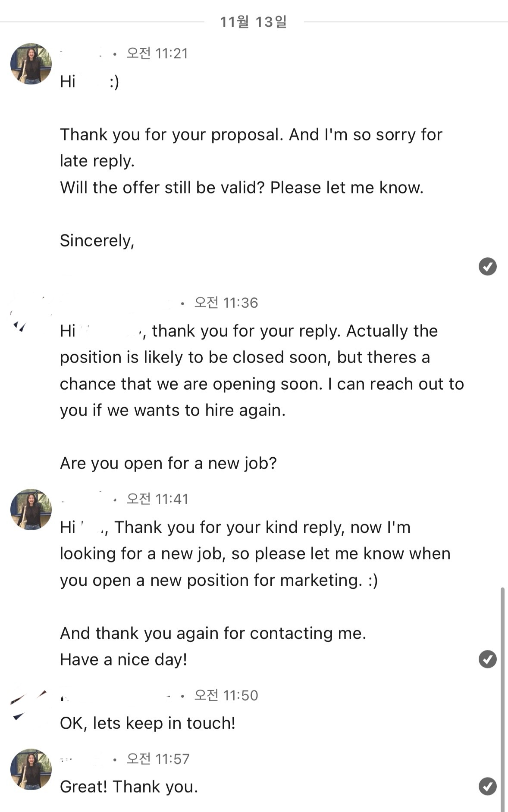Select the 'OK, lets keep in touch!' message
508x812 pixels.
pyautogui.click(x=147, y=723)
